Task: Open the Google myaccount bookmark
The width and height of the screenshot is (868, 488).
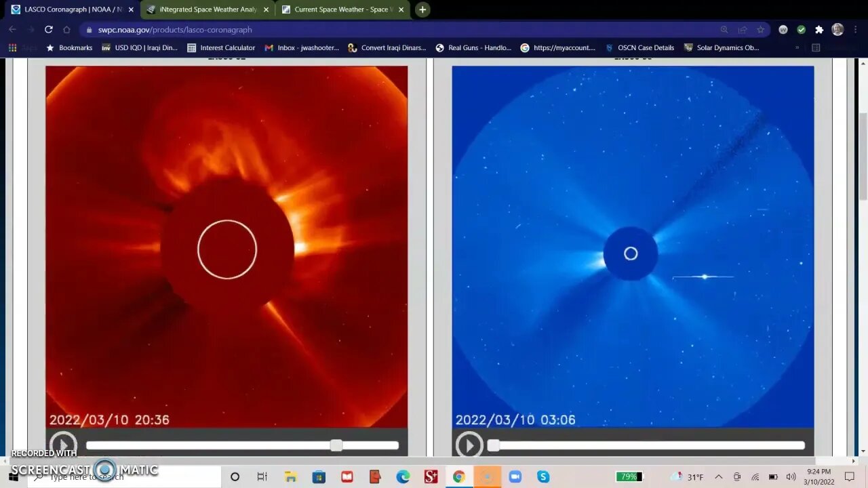Action: [x=558, y=48]
